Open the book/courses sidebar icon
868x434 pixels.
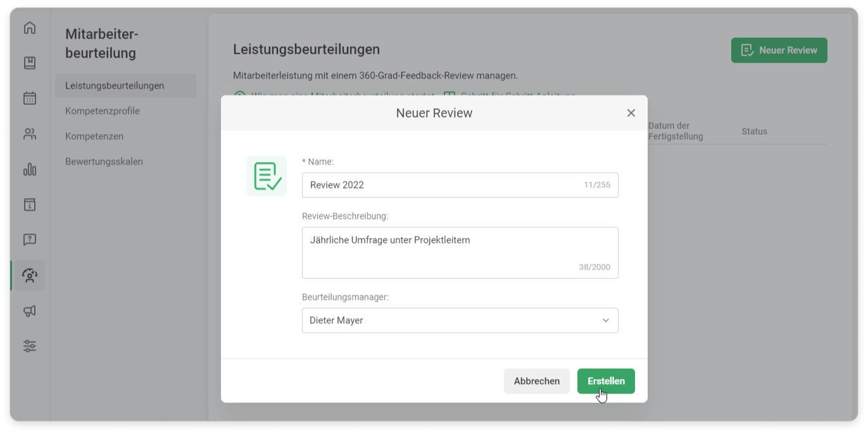(x=30, y=63)
